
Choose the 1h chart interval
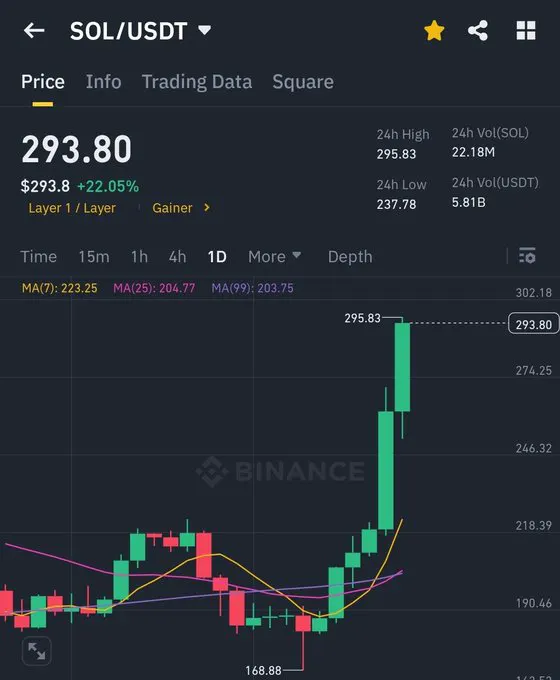coord(139,257)
